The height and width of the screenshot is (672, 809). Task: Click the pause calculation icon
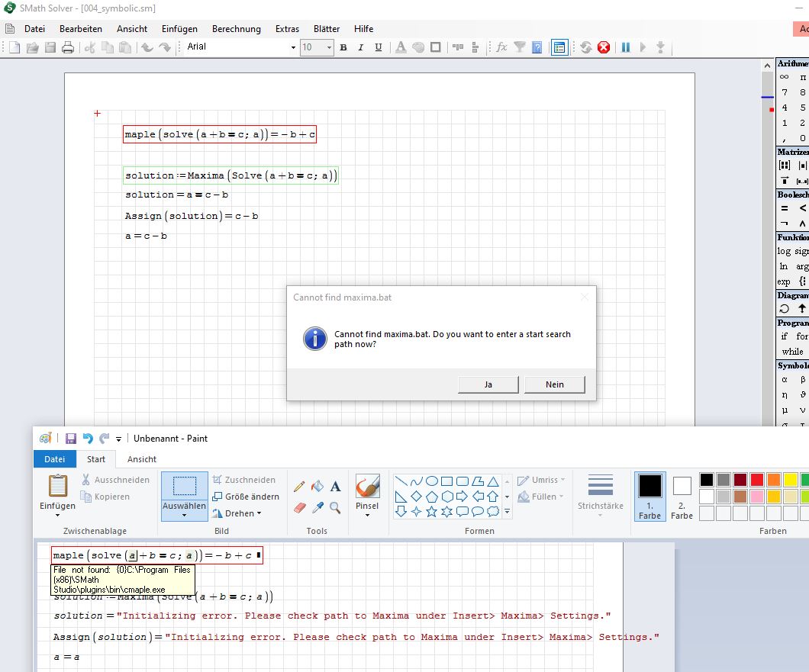click(626, 47)
